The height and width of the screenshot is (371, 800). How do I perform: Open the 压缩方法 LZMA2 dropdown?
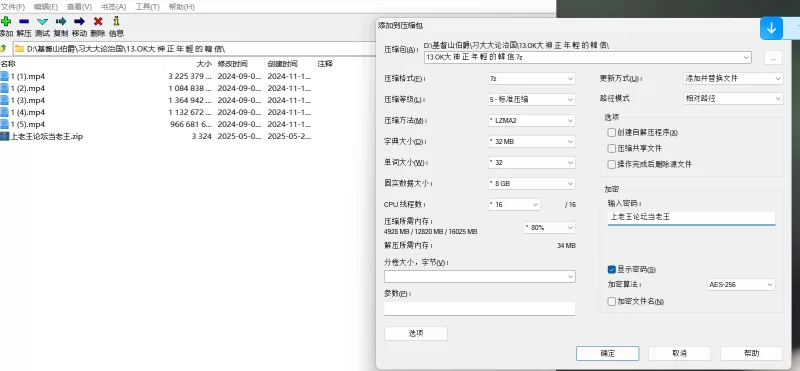tap(531, 120)
